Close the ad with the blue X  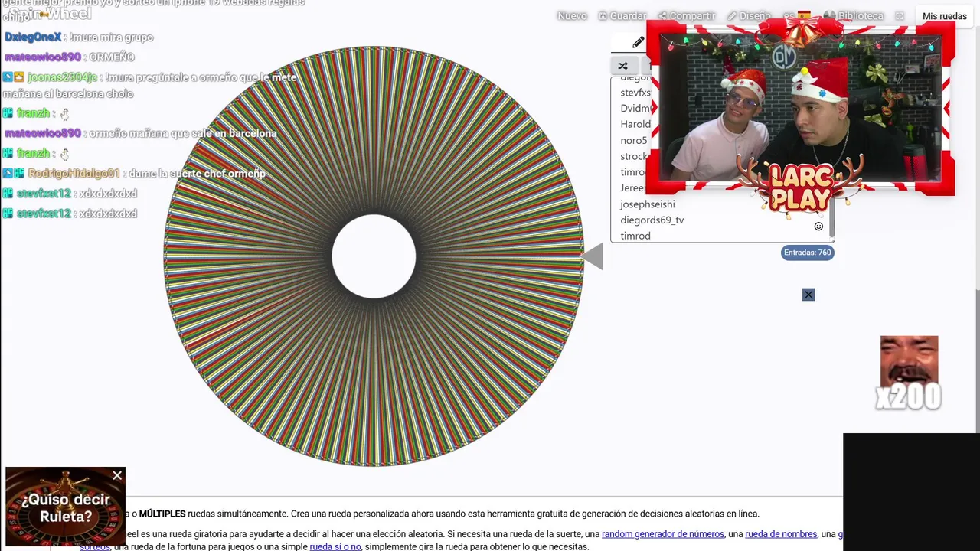[x=808, y=295]
